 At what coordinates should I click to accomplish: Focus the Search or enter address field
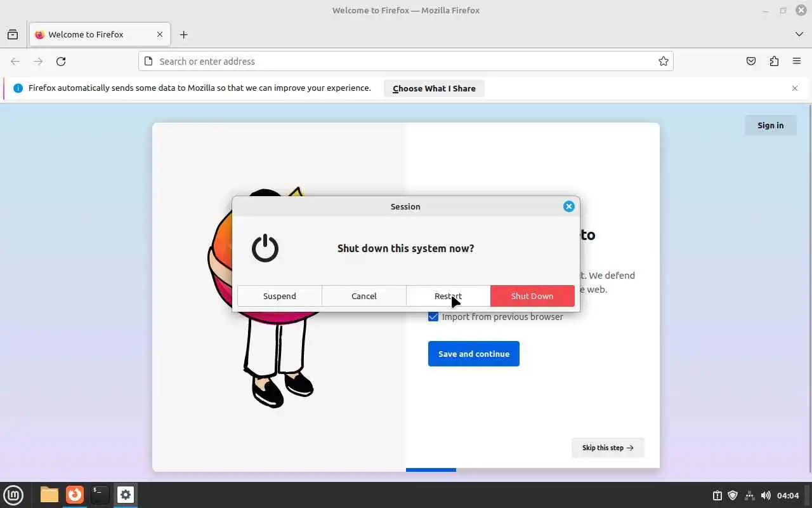click(x=405, y=61)
